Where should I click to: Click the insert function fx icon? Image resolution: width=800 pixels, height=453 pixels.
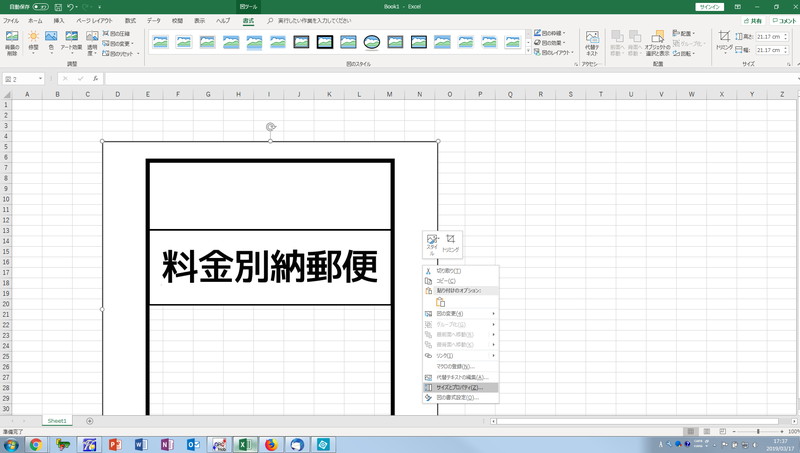(95, 79)
